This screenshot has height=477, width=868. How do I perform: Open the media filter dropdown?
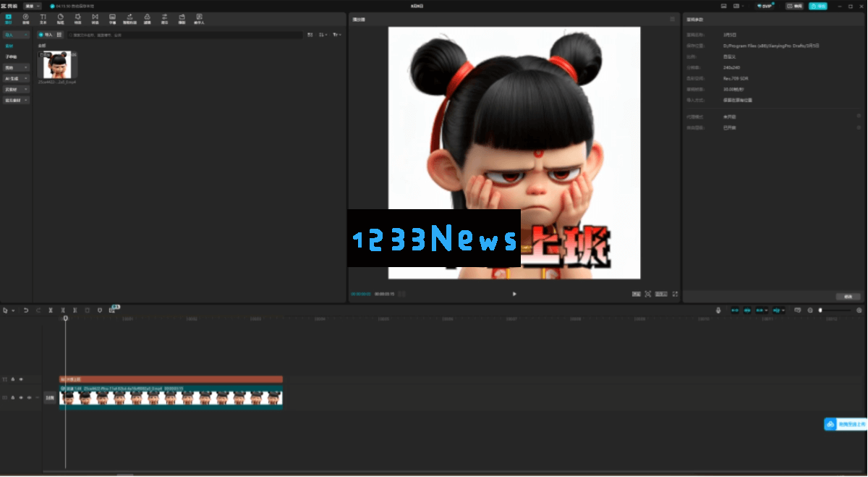click(337, 35)
